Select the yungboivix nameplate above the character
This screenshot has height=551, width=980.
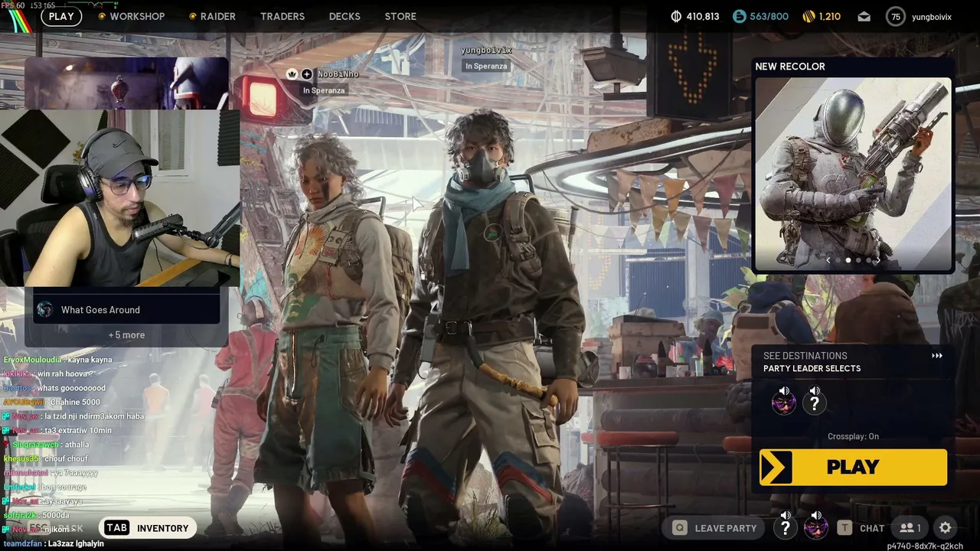point(486,51)
